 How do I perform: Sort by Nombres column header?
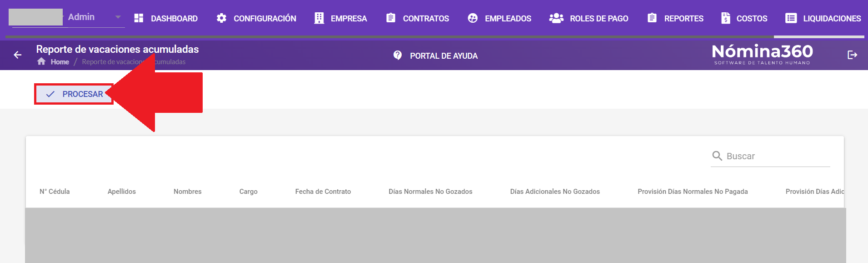click(188, 192)
